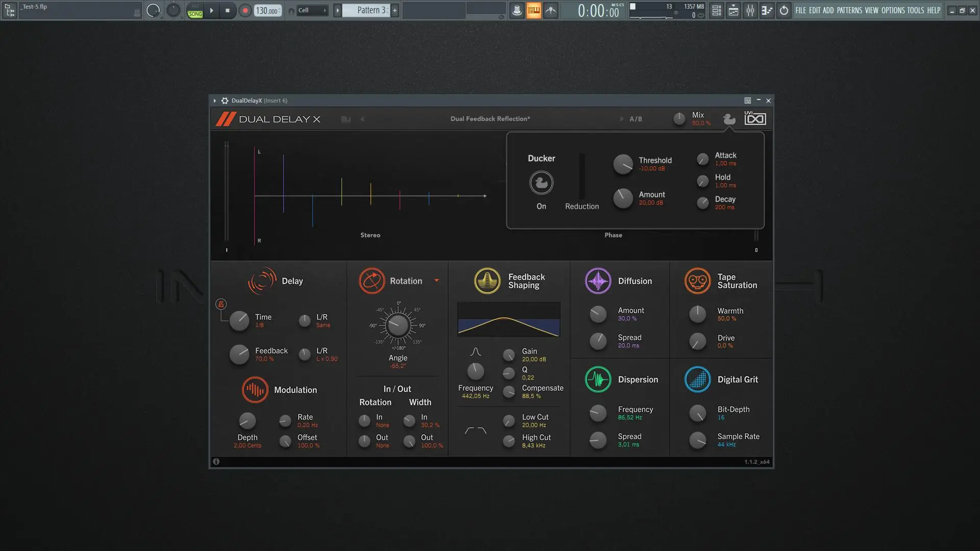Toggle the Ducker On button
This screenshot has width=980, height=551.
[x=541, y=183]
